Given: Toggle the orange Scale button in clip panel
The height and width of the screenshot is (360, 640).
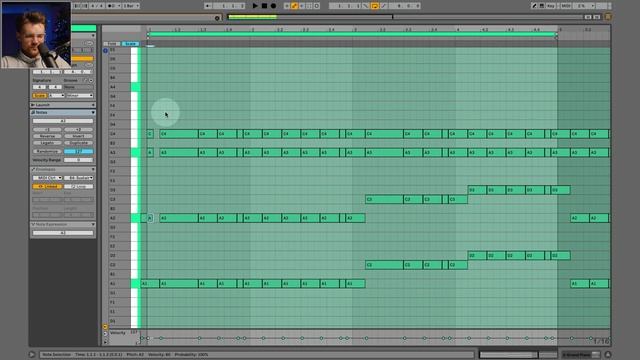Looking at the screenshot, I should (x=40, y=96).
